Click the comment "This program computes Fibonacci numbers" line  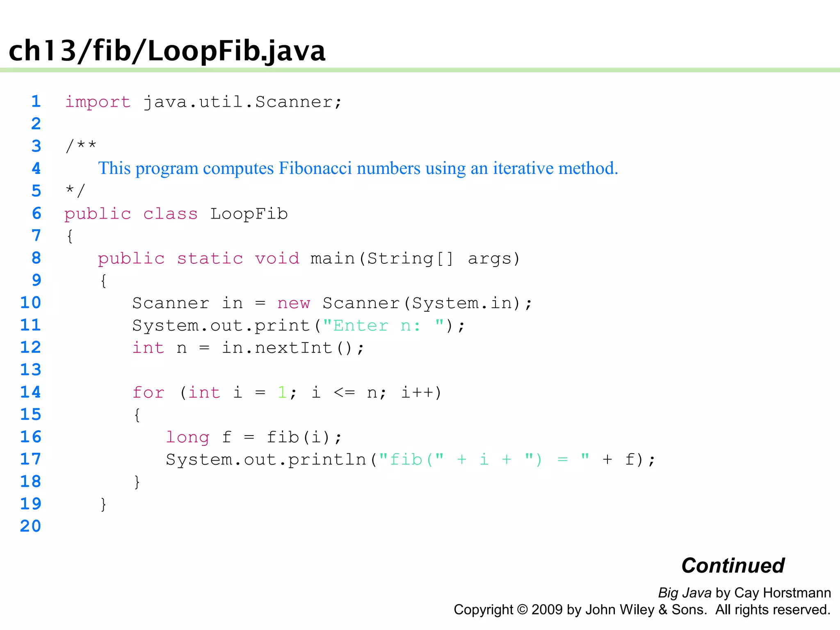click(x=358, y=168)
